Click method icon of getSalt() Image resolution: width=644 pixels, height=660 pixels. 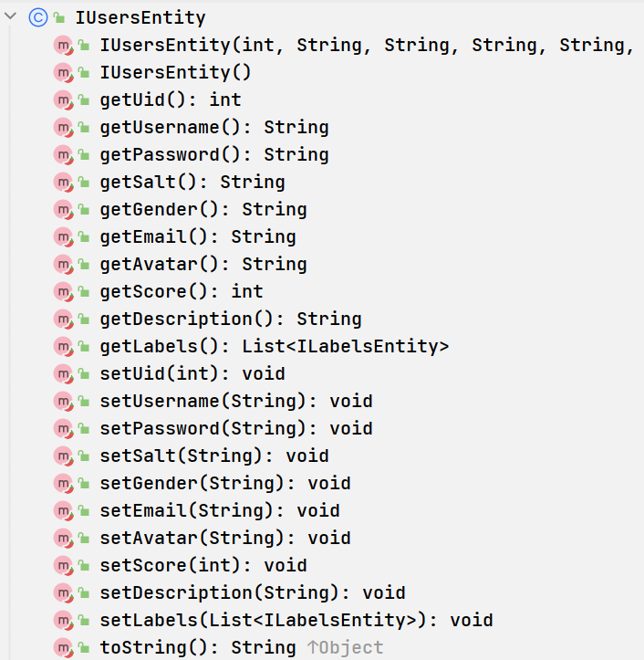click(x=63, y=182)
